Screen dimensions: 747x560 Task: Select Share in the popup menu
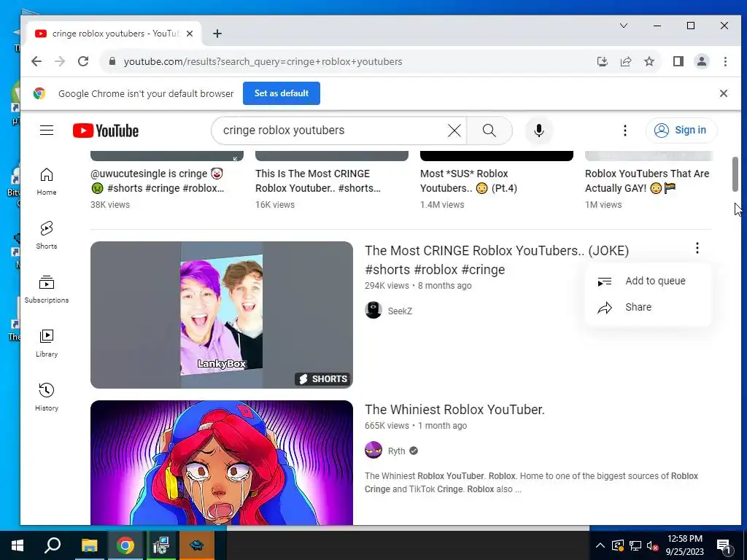tap(648, 307)
